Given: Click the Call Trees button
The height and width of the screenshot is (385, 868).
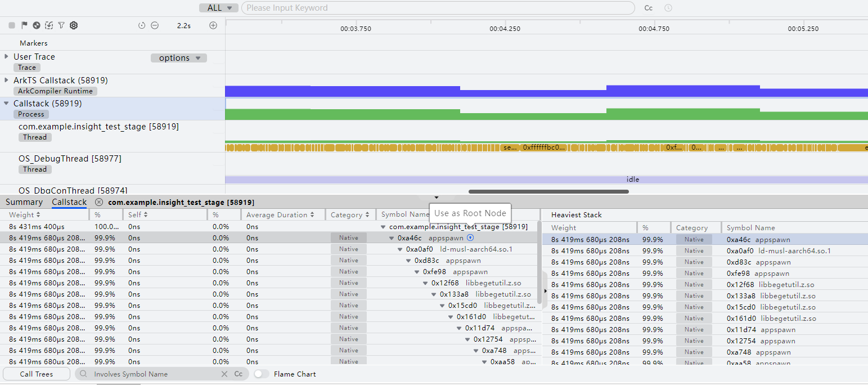Looking at the screenshot, I should (x=37, y=374).
